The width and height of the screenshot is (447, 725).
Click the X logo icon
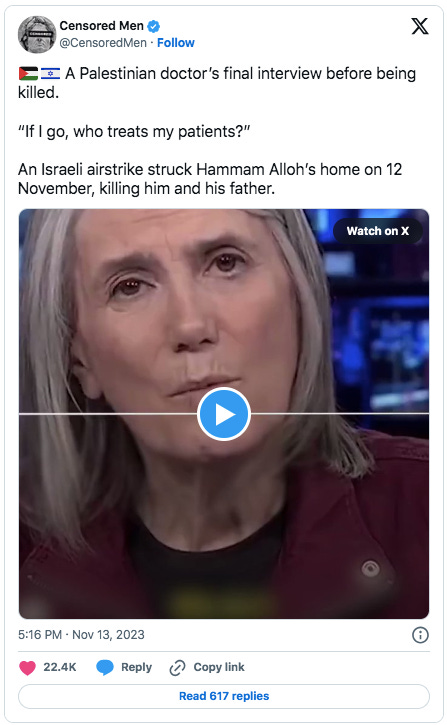click(x=420, y=26)
